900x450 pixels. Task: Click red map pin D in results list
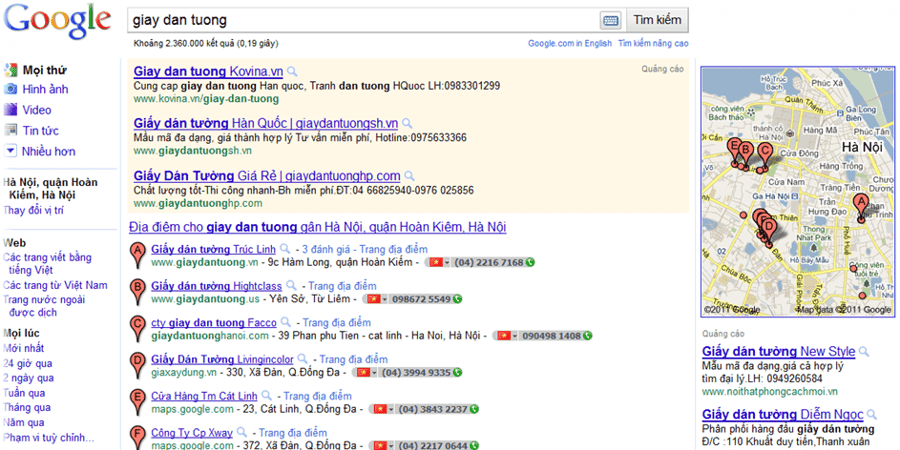point(137,366)
